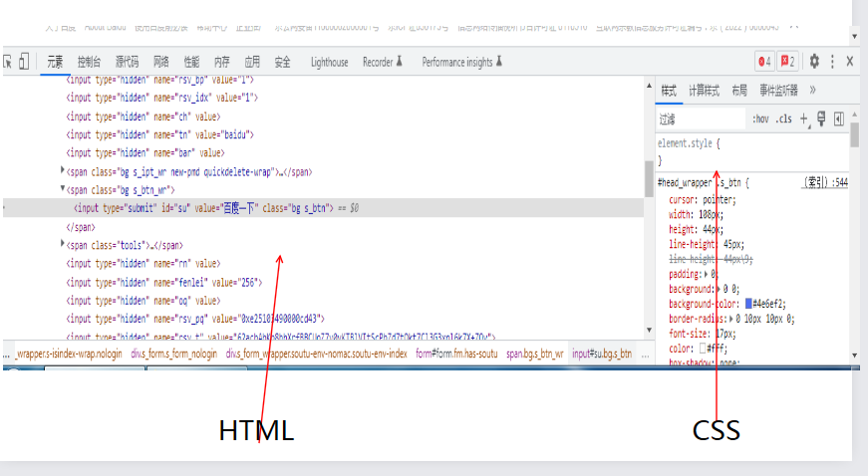The height and width of the screenshot is (476, 868).
Task: Select hidden input fenlei 256 line
Action: [163, 283]
